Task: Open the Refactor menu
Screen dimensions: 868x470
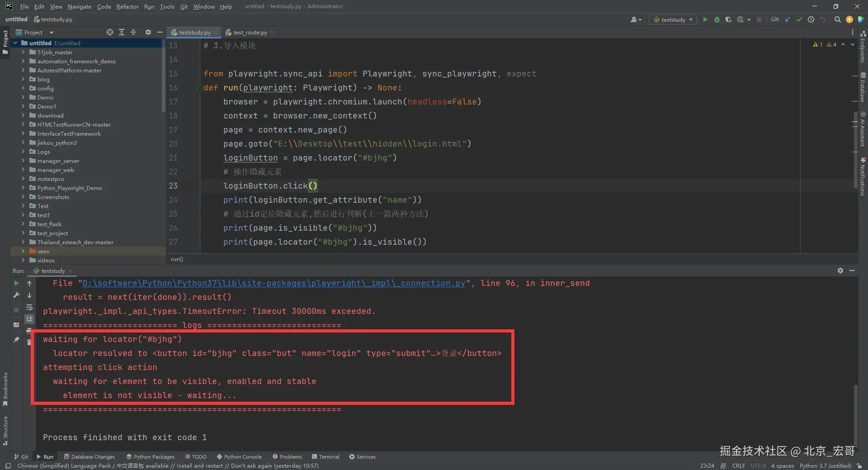Action: point(127,6)
